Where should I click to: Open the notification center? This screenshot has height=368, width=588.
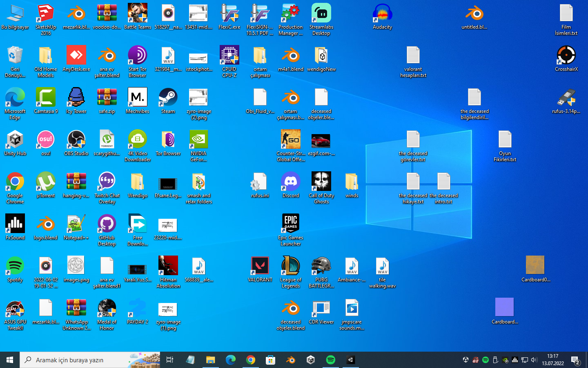pyautogui.click(x=576, y=360)
